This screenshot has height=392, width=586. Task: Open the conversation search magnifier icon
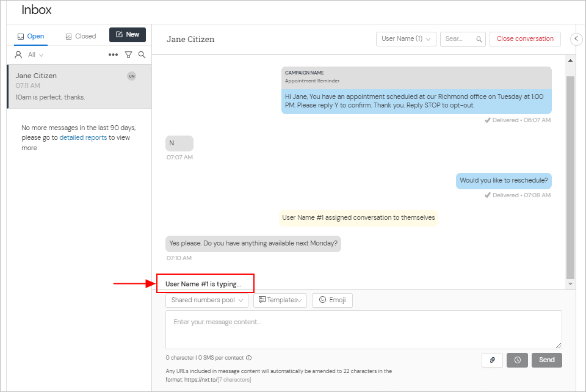480,38
